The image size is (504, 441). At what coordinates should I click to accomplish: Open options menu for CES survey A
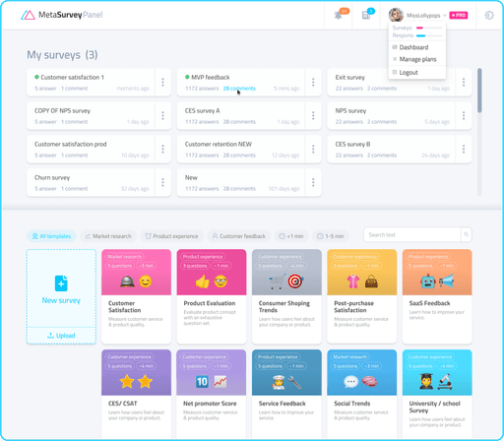[313, 116]
